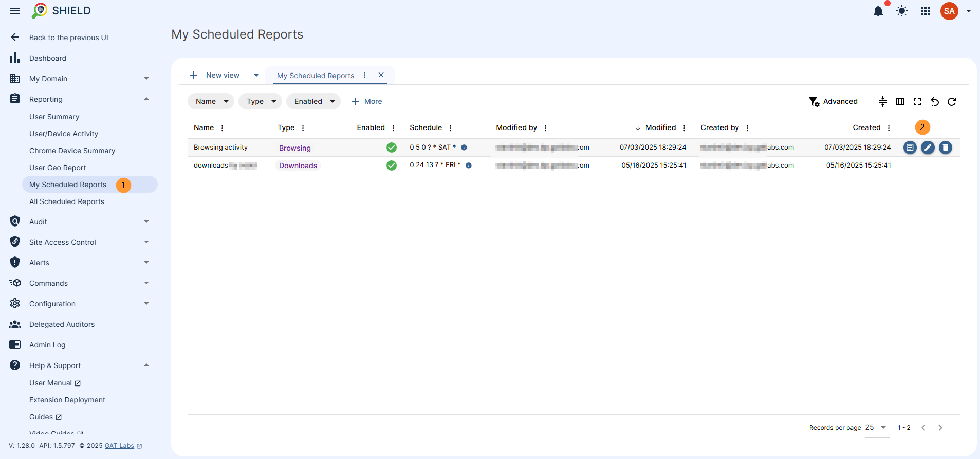This screenshot has width=980, height=459.
Task: View details of Browsing activity report
Action: click(910, 148)
